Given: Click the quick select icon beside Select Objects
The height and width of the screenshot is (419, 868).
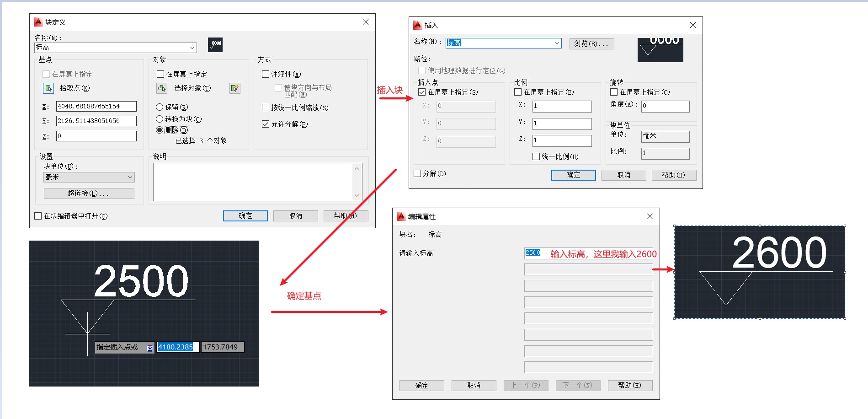Looking at the screenshot, I should click(234, 88).
